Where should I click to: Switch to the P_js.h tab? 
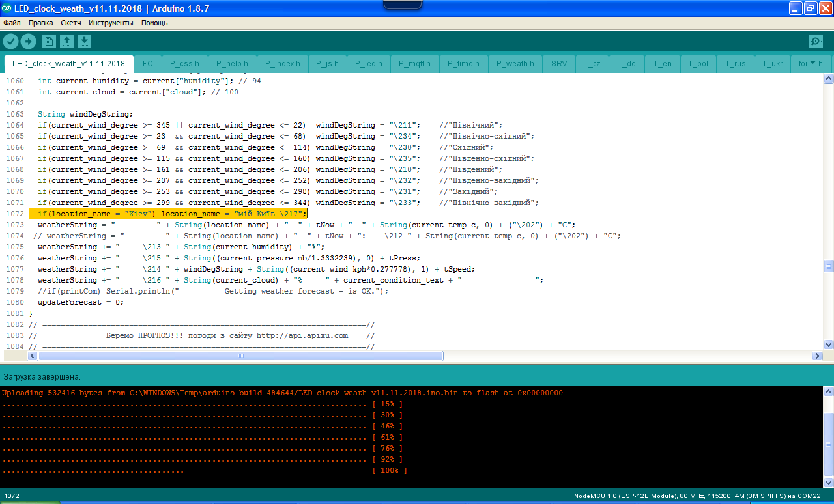tap(327, 64)
